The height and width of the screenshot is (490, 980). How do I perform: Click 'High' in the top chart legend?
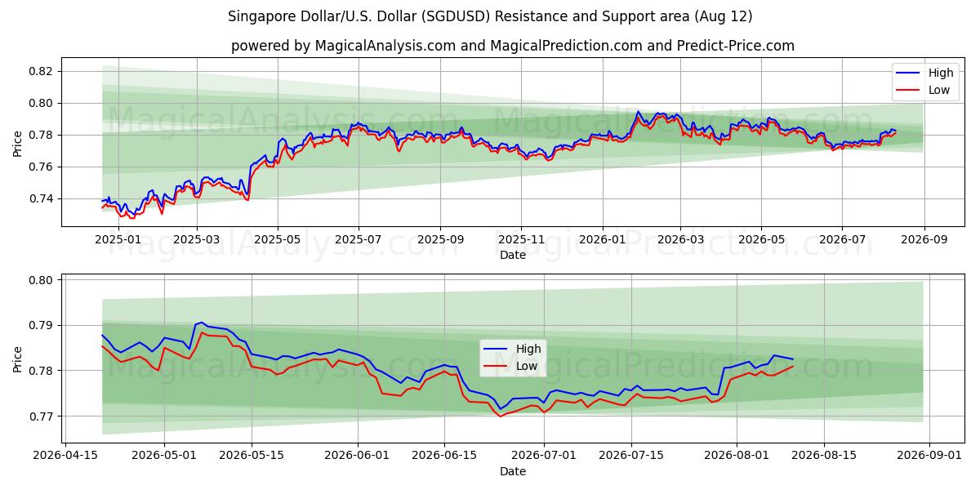[x=941, y=73]
